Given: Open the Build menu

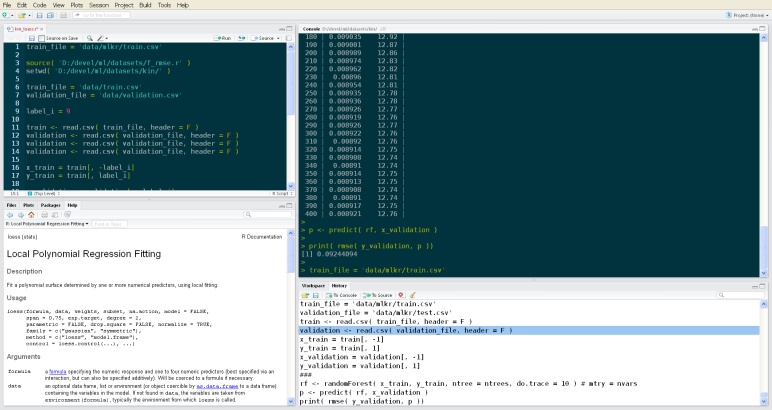Looking at the screenshot, I should point(145,5).
